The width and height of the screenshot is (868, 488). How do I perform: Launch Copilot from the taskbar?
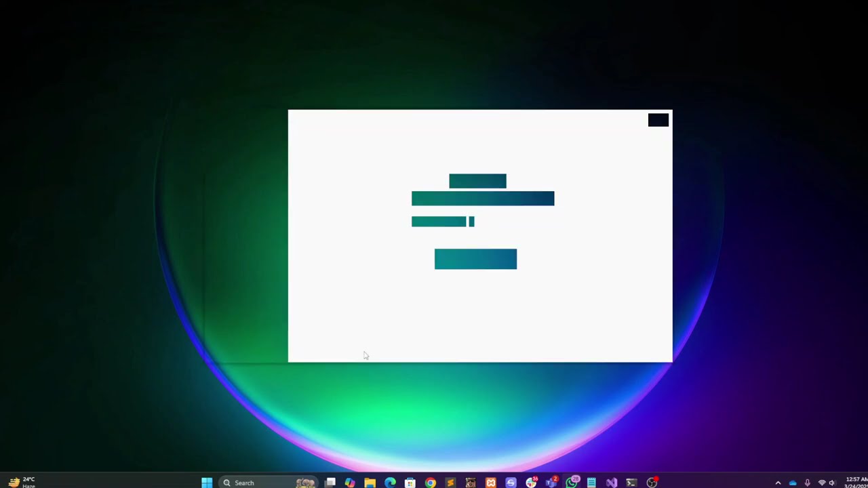coord(350,483)
